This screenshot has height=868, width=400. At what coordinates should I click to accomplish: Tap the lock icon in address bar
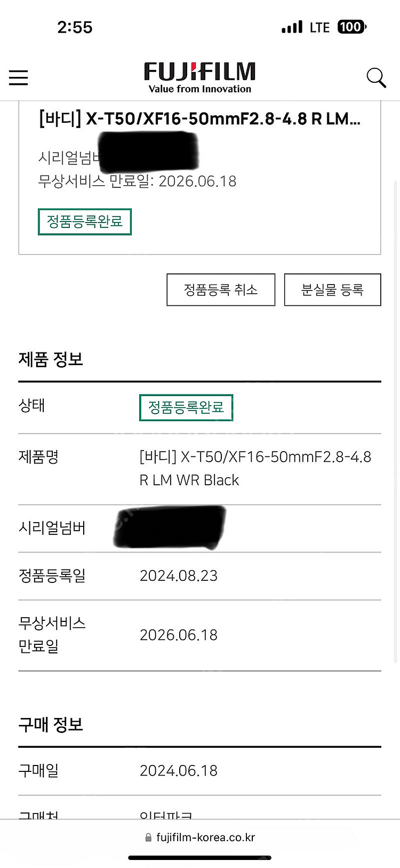(x=148, y=838)
